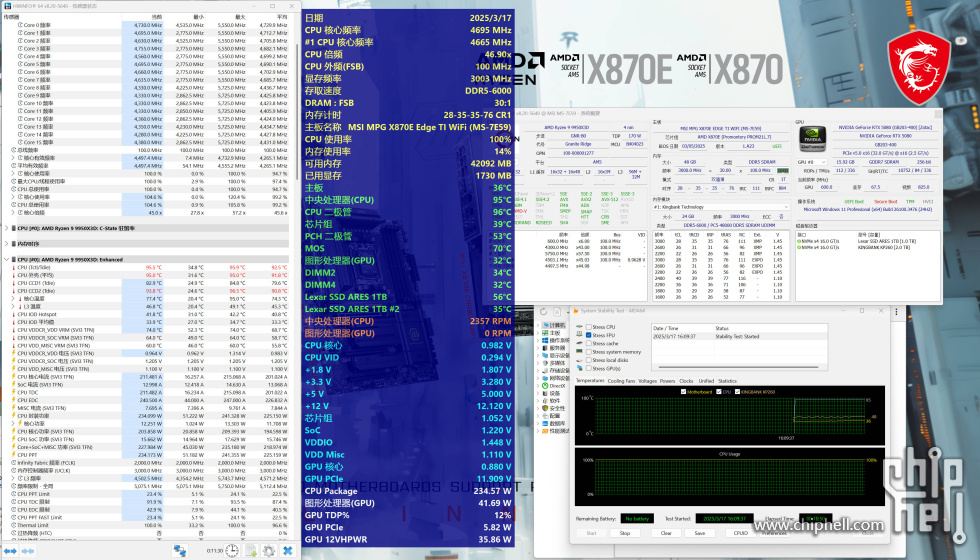Screen dimensions: 980x560
Task: Enable Stress local disks checkbox
Action: pos(589,360)
